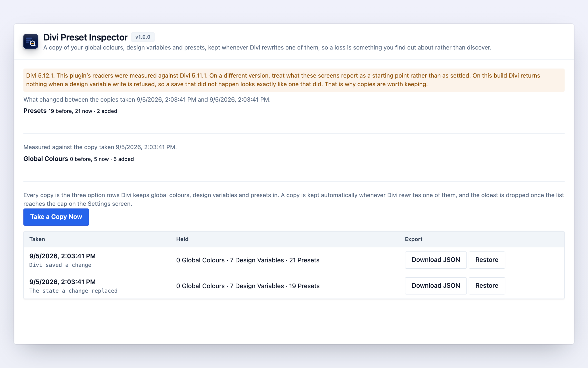Click the Take a Copy Now button
This screenshot has width=588, height=368.
tap(56, 217)
